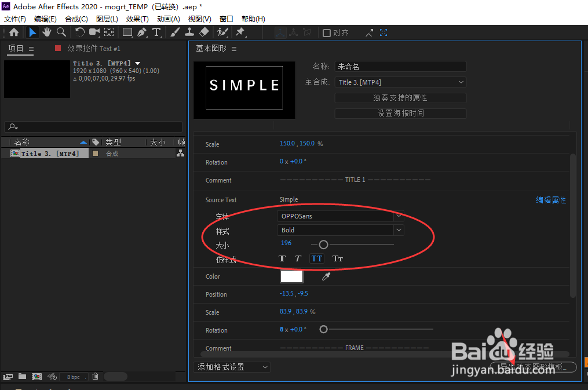This screenshot has width=588, height=390.
Task: Select the Zoom tool in the toolbar
Action: click(61, 32)
